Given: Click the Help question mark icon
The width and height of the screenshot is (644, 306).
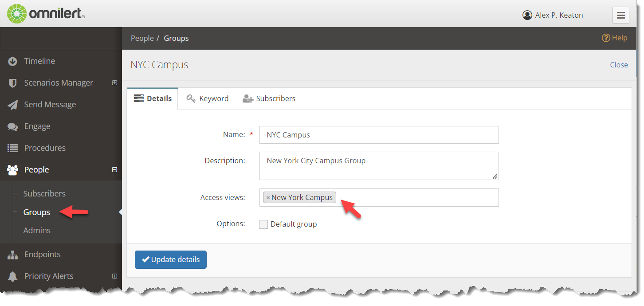Looking at the screenshot, I should [x=606, y=38].
